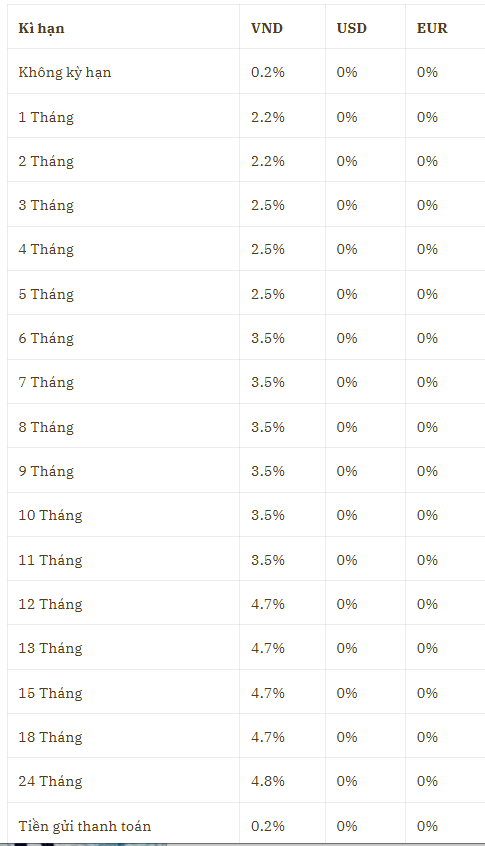Select the USD column header

pyautogui.click(x=352, y=28)
